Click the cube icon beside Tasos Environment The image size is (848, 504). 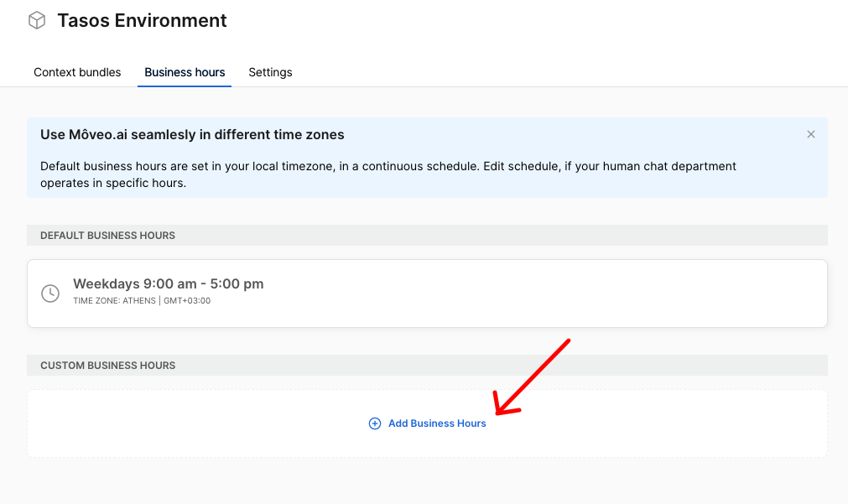click(37, 20)
